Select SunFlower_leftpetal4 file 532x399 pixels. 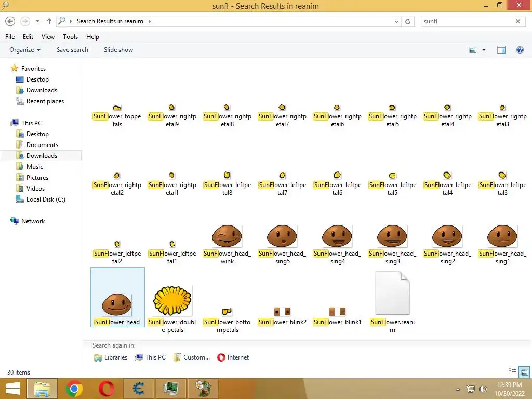[x=447, y=184]
